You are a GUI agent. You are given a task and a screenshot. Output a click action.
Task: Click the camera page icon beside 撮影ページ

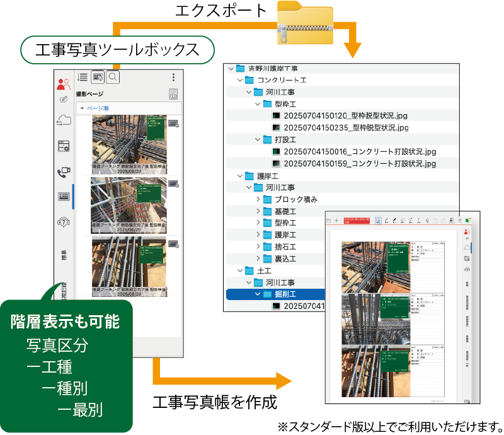tap(173, 94)
